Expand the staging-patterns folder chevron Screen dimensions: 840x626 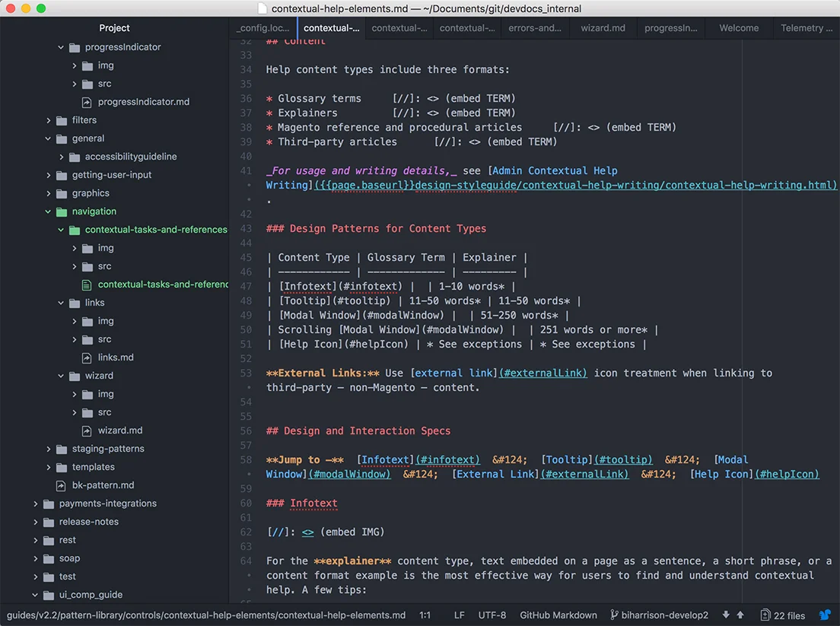tap(48, 450)
